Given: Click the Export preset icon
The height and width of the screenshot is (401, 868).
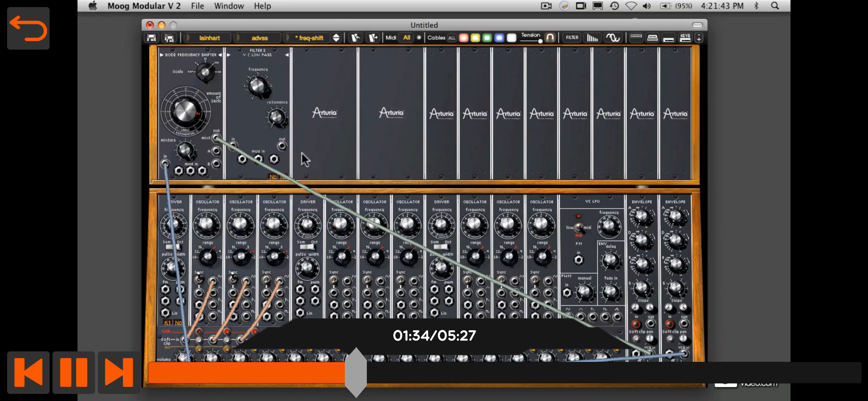Looking at the screenshot, I should tap(373, 38).
